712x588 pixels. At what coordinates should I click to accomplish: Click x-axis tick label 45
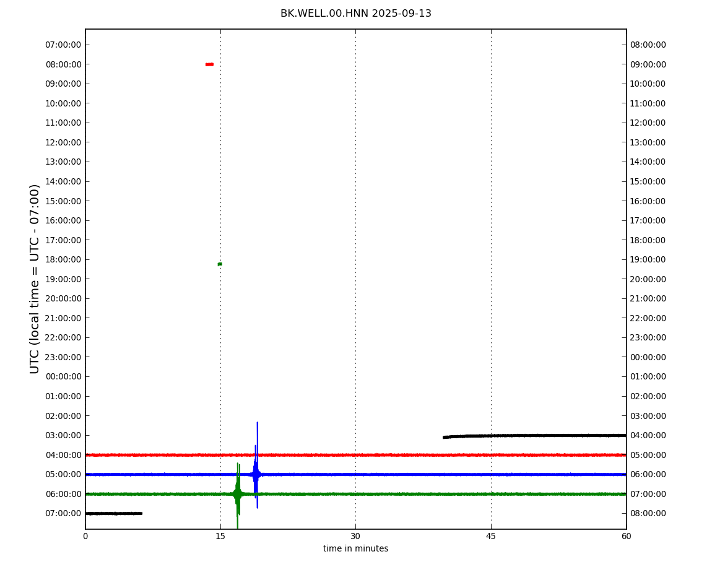(491, 536)
